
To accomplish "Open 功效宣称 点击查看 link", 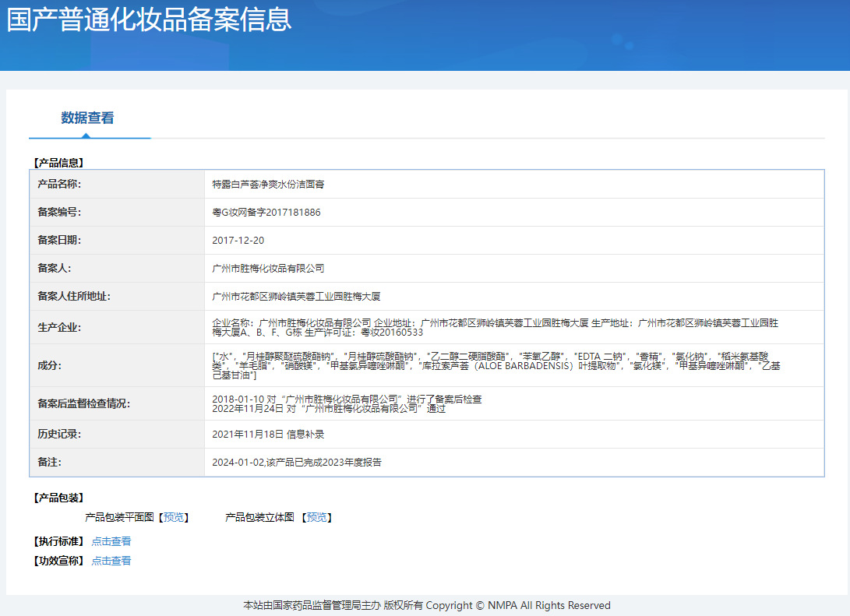I will (111, 561).
